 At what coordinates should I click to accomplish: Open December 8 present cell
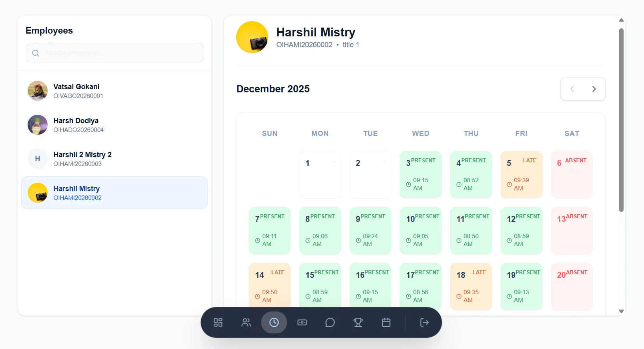(320, 231)
